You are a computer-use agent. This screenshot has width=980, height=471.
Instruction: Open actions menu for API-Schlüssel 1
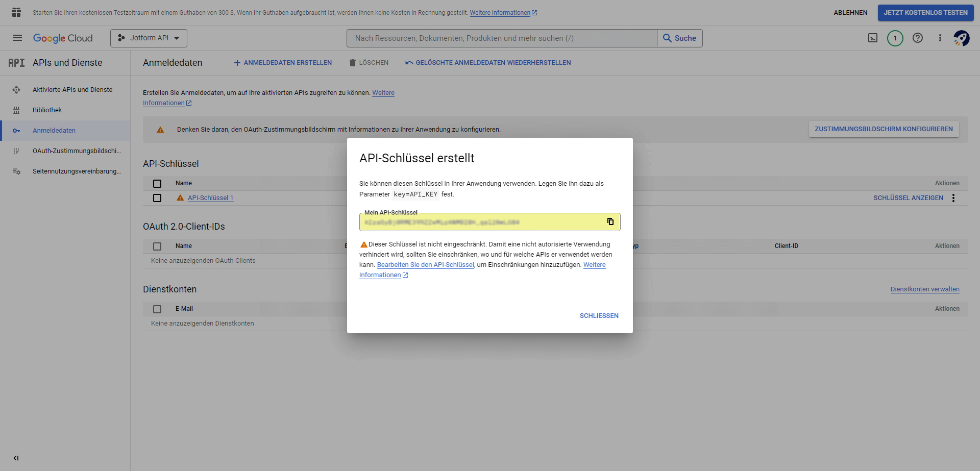pyautogui.click(x=953, y=198)
